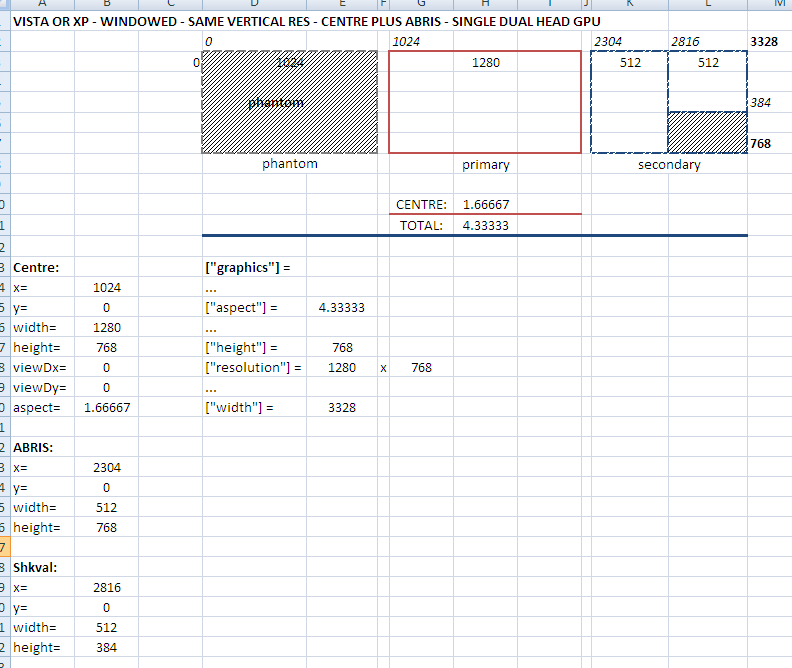Viewport: 792px width, 668px height.
Task: Select italic 2816 offset cell
Action: point(708,41)
